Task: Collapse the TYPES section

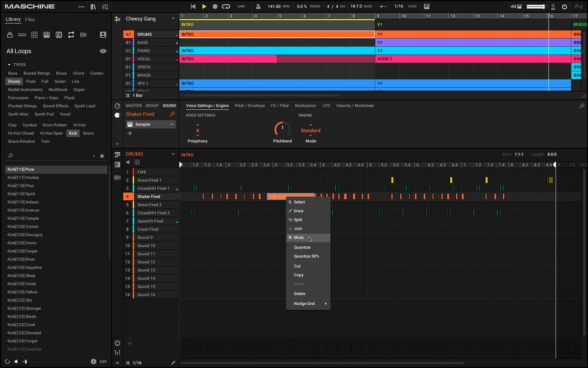Action: (x=9, y=65)
